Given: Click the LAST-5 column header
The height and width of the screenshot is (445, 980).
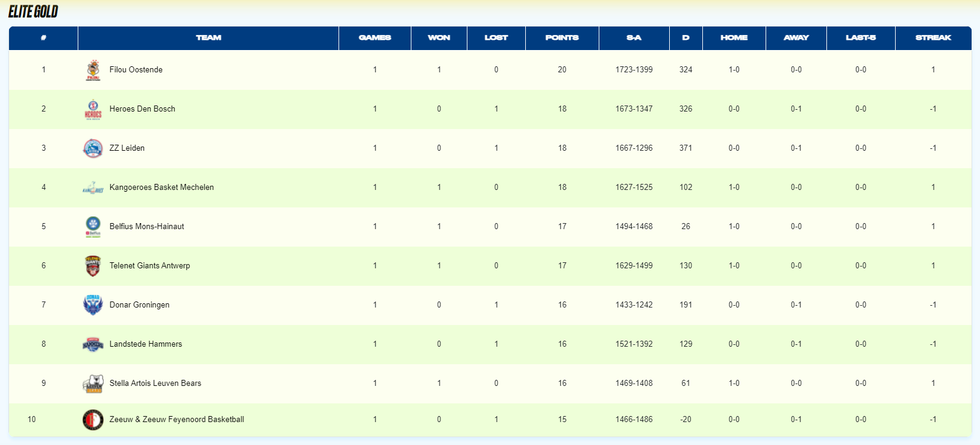Looking at the screenshot, I should 861,38.
